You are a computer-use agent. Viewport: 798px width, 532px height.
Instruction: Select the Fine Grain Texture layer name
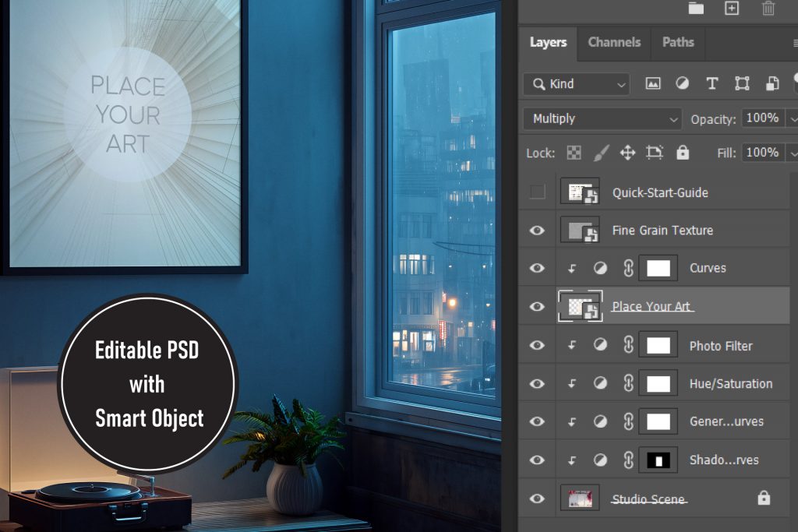coord(662,231)
